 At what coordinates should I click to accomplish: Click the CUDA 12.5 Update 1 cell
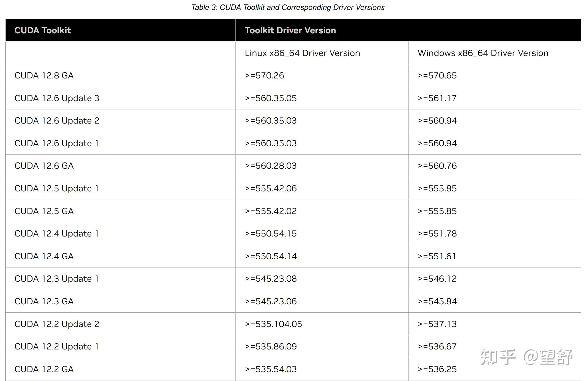click(56, 188)
